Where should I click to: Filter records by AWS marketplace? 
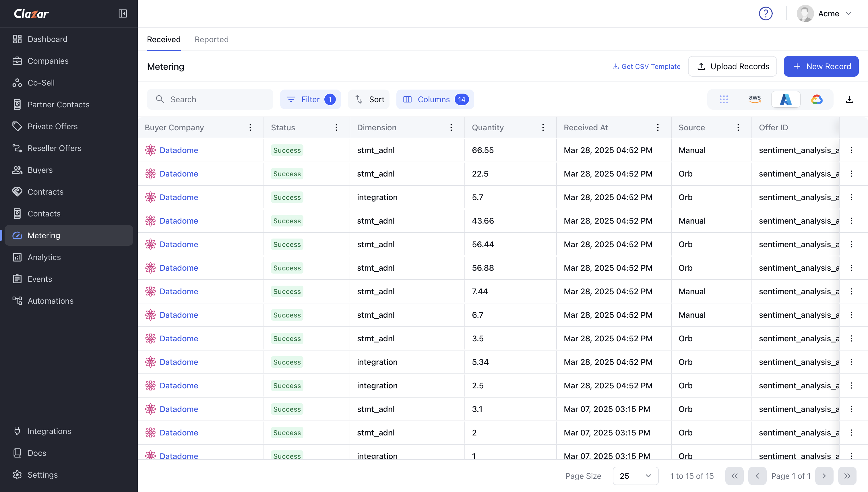(755, 99)
